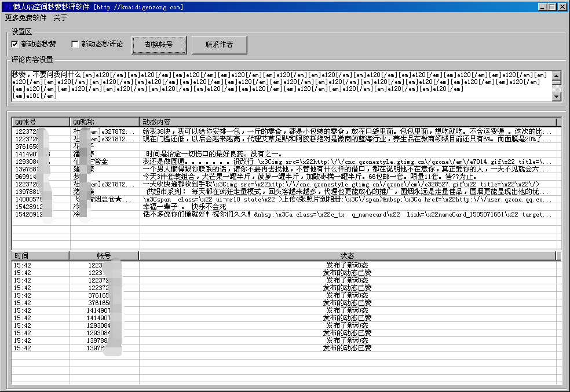
Task: Select first 发布了新动态 log entry
Action: pyautogui.click(x=346, y=265)
